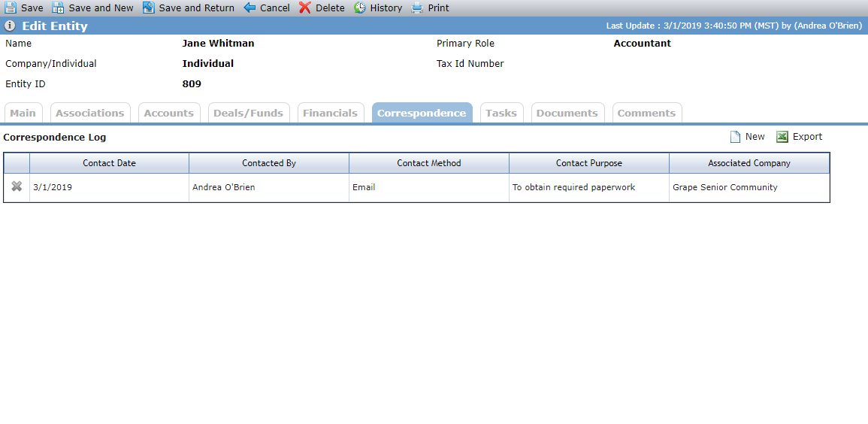Click the Primary Role label
This screenshot has width=868, height=424.
click(465, 43)
